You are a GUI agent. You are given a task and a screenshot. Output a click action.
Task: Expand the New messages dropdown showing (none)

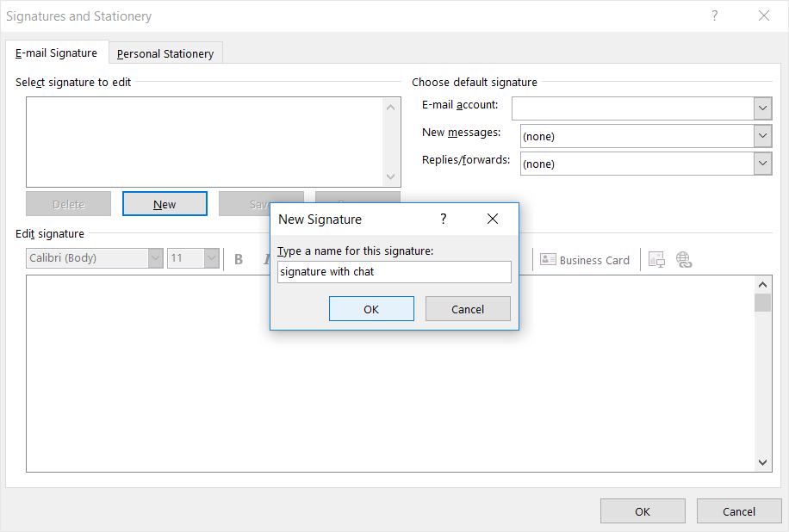tap(762, 136)
